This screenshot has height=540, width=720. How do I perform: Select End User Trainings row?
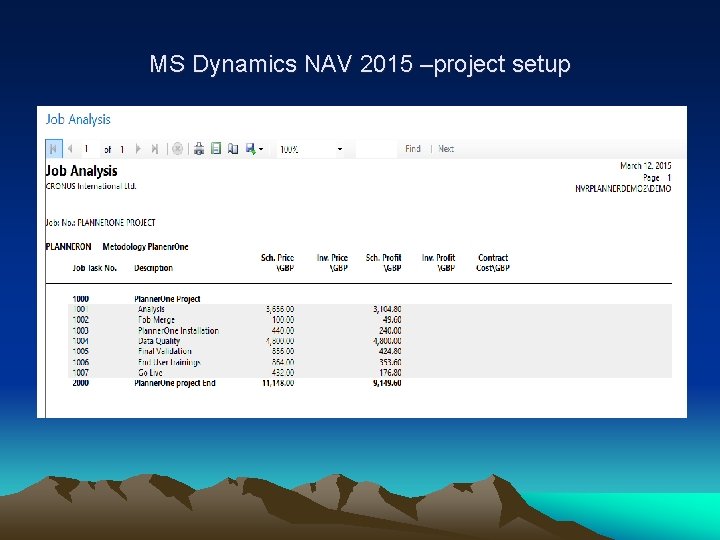[370, 362]
